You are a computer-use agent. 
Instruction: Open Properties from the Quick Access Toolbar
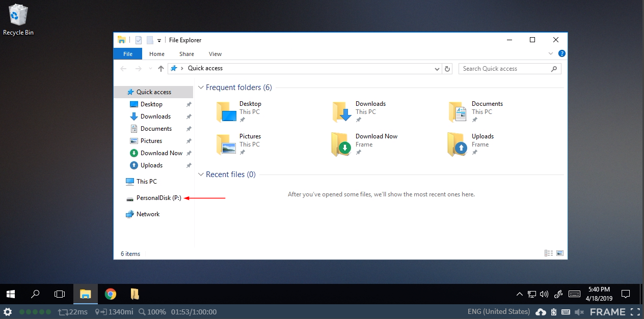pyautogui.click(x=138, y=40)
